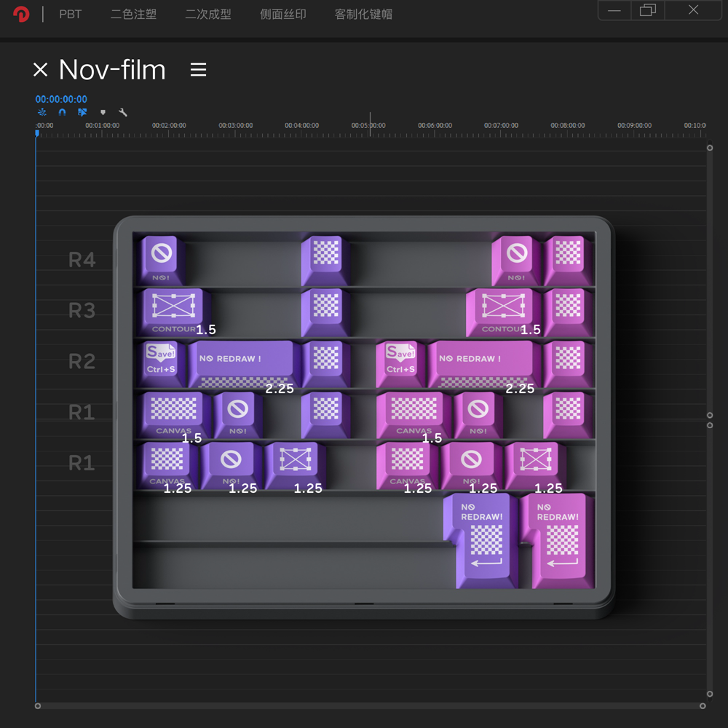Screen dimensions: 728x728
Task: Open the 侧面丝印 menu
Action: pos(282,15)
